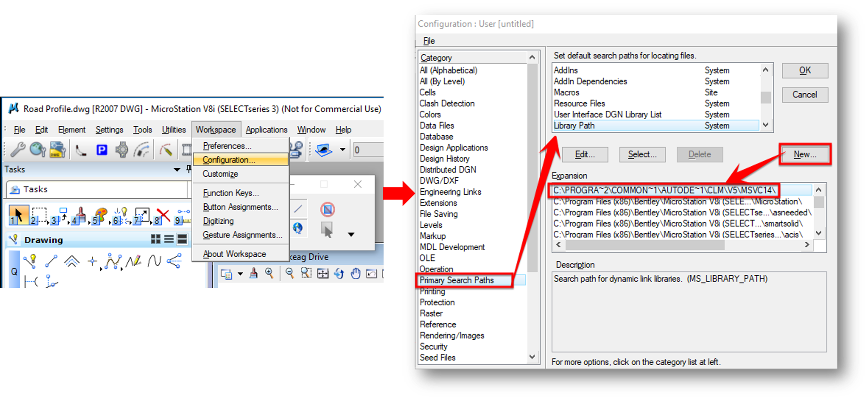Select AUTODE~1\CLM\V5\MSVC14 expansion path

[x=681, y=190]
